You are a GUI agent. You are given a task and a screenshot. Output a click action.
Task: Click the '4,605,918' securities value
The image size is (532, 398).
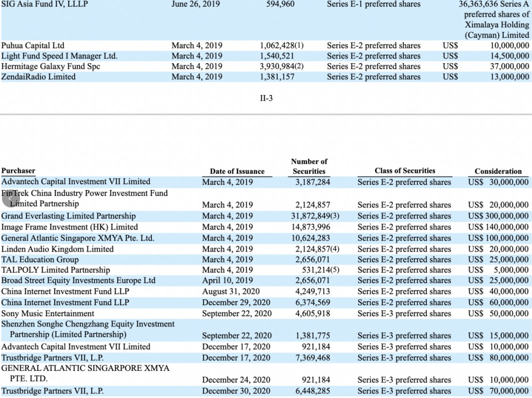point(313,313)
